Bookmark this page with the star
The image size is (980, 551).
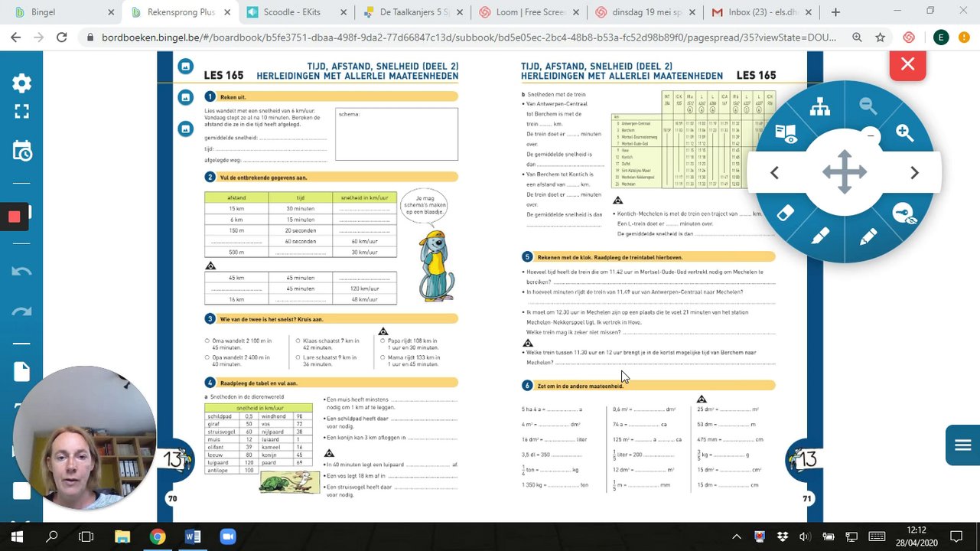(881, 37)
